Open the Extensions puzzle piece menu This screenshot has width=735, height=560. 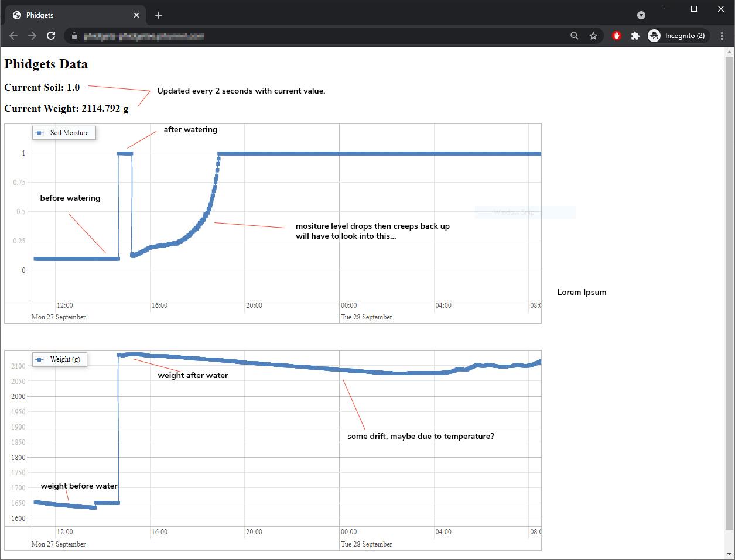pyautogui.click(x=635, y=36)
